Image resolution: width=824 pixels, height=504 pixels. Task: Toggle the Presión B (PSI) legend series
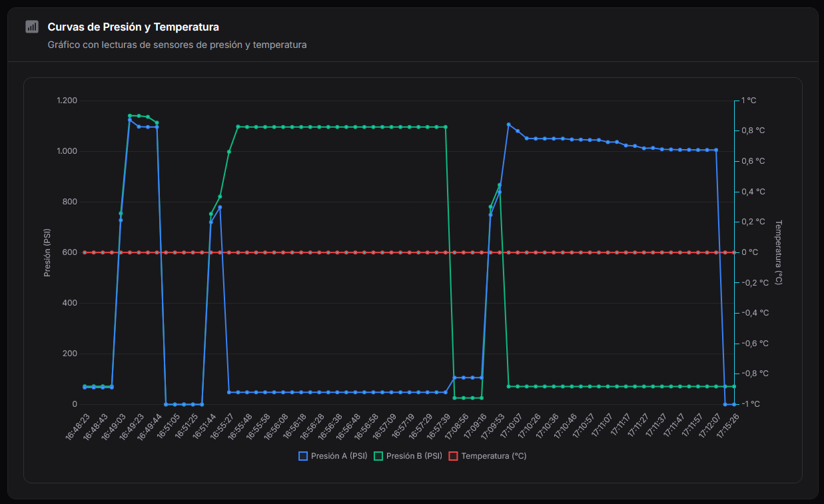[408, 456]
